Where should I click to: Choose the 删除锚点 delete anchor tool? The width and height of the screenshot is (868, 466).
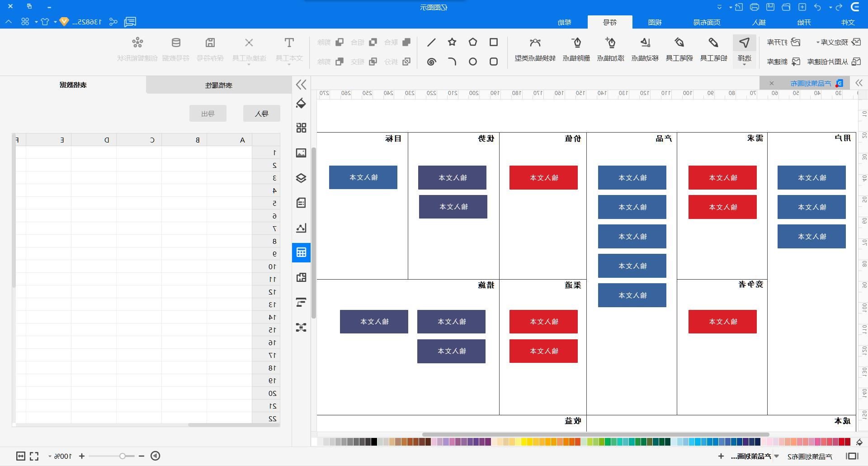(x=576, y=49)
